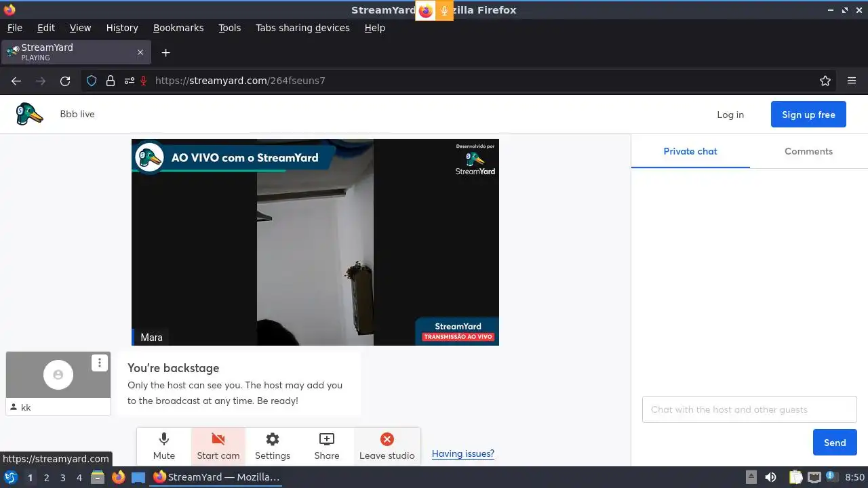Mute the microphone in StreamYard
Viewport: 868px width, 488px height.
(x=164, y=446)
